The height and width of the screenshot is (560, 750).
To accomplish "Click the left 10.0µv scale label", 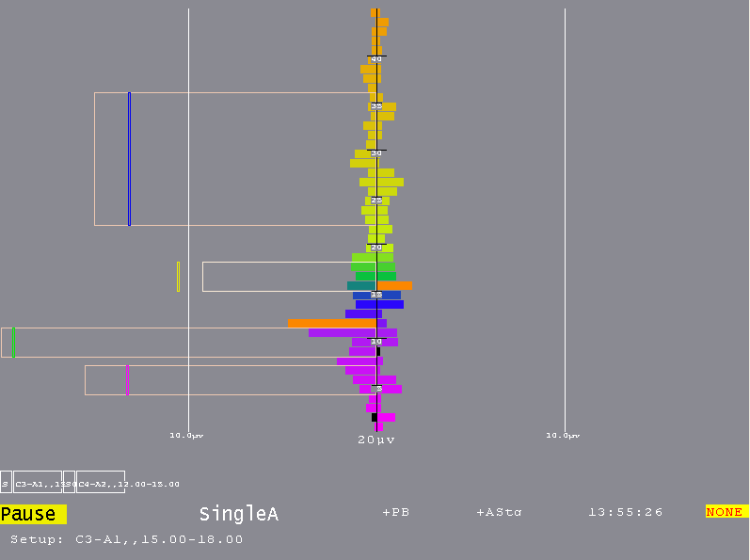I will (186, 435).
